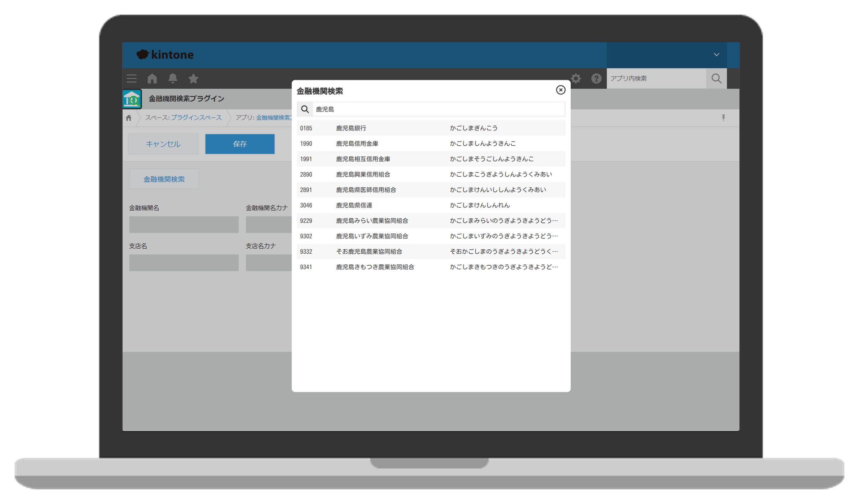
Task: Click the 金融機関検索 button
Action: pyautogui.click(x=164, y=179)
